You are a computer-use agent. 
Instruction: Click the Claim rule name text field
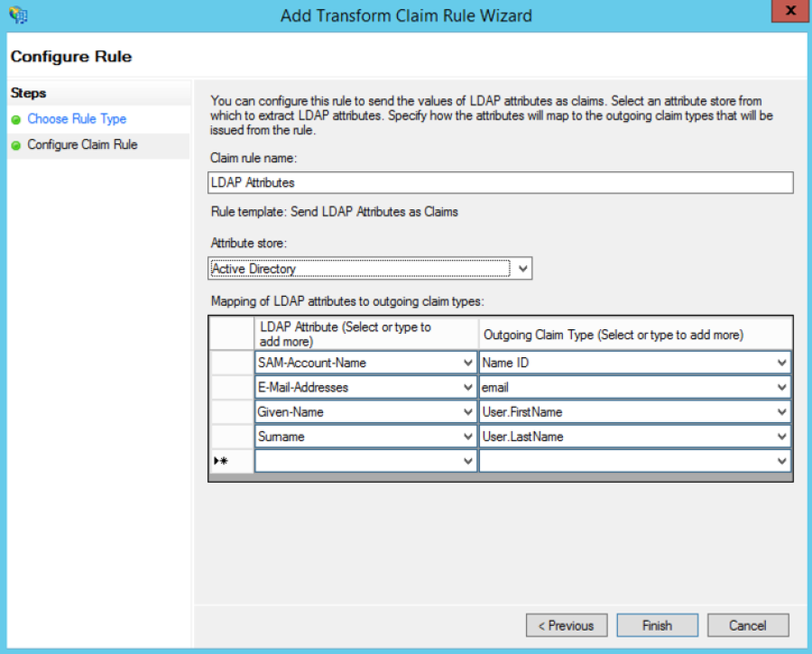pyautogui.click(x=500, y=182)
